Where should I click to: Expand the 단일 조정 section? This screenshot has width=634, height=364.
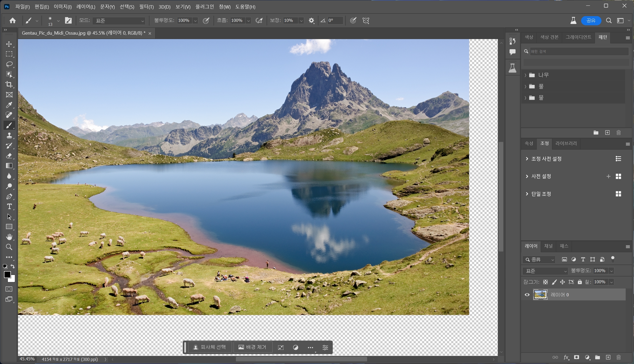point(527,194)
